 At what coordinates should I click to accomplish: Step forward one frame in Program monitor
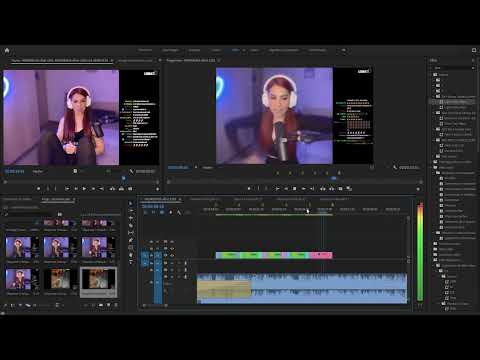(x=304, y=189)
